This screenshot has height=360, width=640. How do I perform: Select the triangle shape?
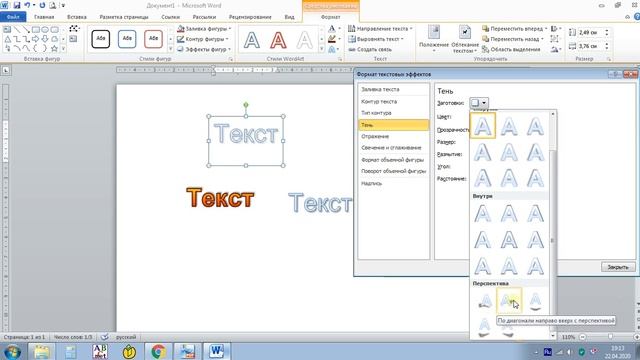click(7, 39)
